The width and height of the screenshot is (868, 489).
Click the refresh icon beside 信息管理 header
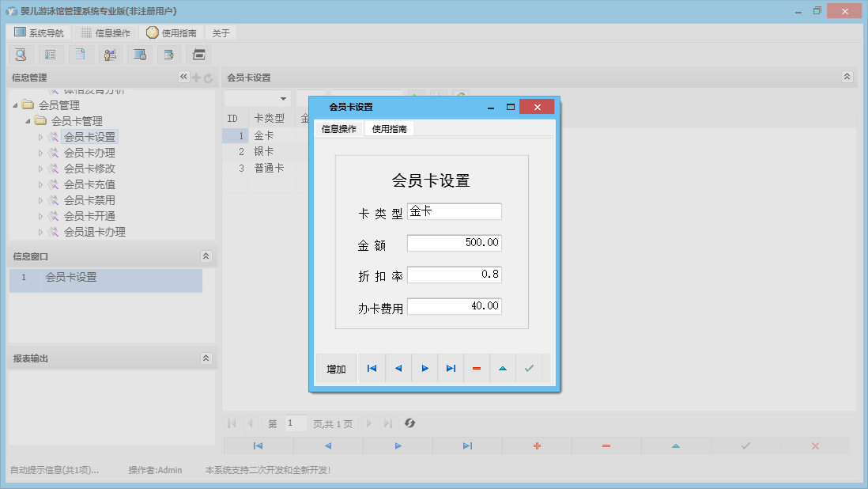coord(207,77)
